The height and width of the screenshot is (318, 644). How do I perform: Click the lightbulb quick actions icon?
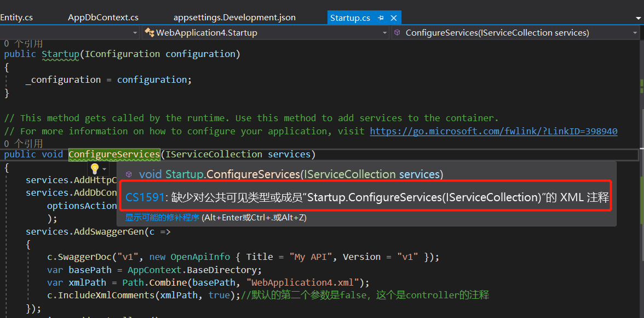pyautogui.click(x=94, y=169)
